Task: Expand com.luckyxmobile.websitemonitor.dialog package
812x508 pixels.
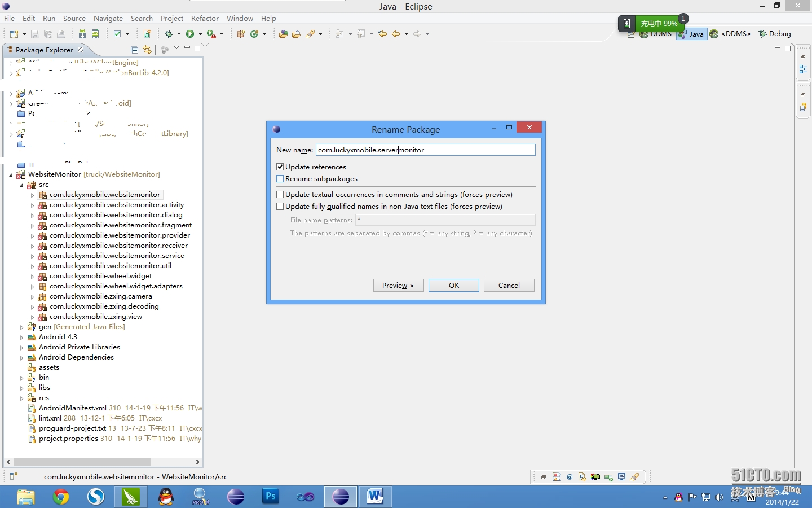Action: click(32, 216)
